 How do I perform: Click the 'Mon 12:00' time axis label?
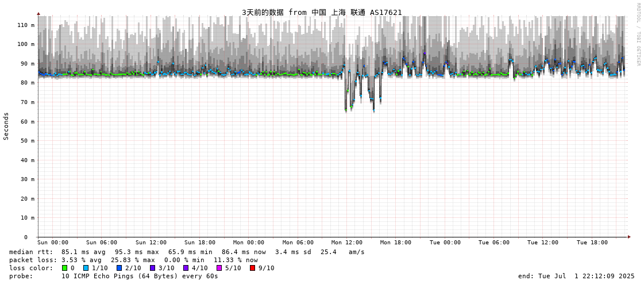(346, 243)
